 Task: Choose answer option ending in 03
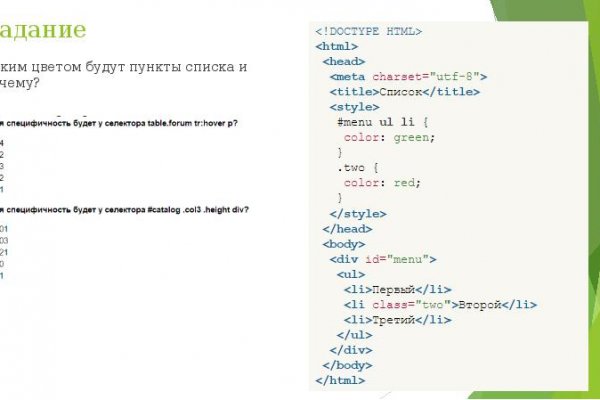click(3, 241)
